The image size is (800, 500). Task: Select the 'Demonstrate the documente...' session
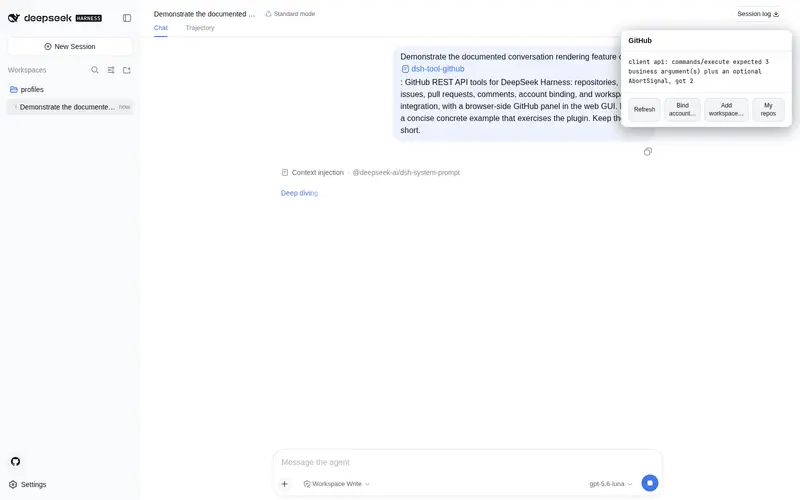pos(70,107)
